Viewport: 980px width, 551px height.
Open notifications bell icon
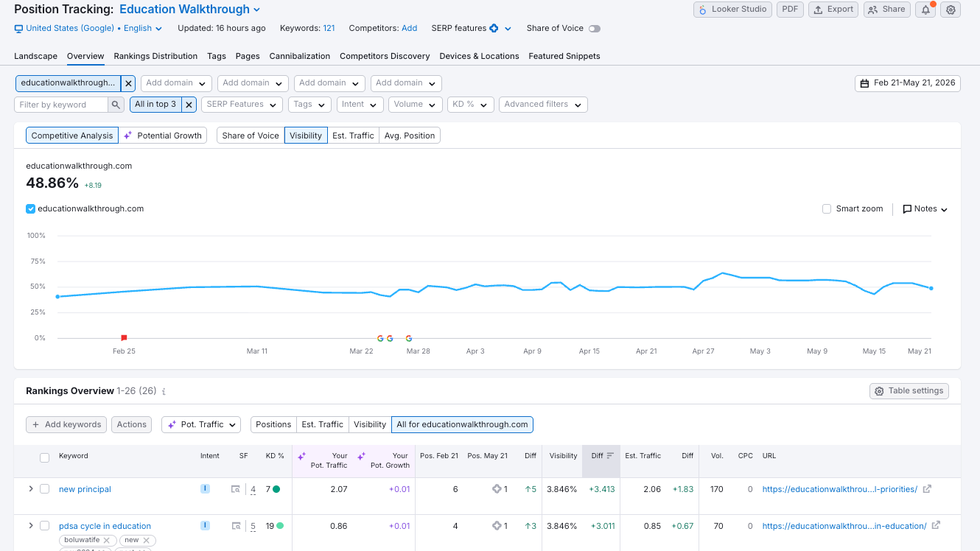[925, 10]
